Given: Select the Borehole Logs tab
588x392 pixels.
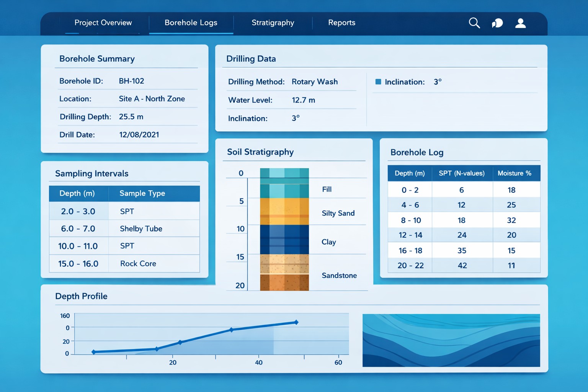Looking at the screenshot, I should click(191, 23).
